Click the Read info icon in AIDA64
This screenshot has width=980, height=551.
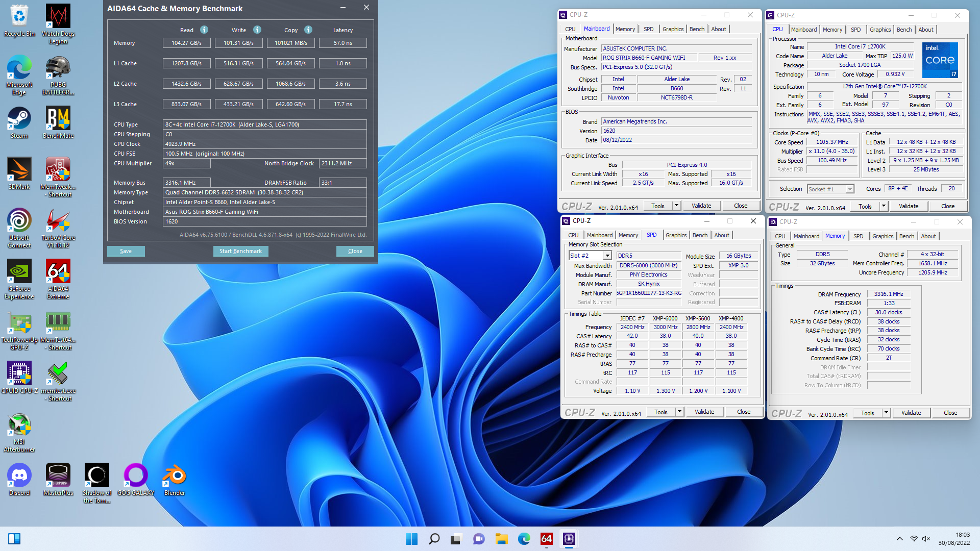tap(204, 30)
